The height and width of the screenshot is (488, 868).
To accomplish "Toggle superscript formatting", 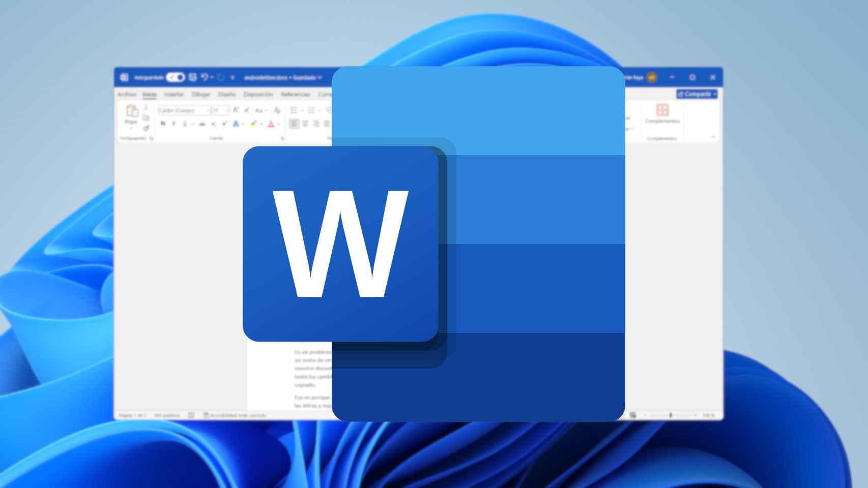I will (224, 124).
